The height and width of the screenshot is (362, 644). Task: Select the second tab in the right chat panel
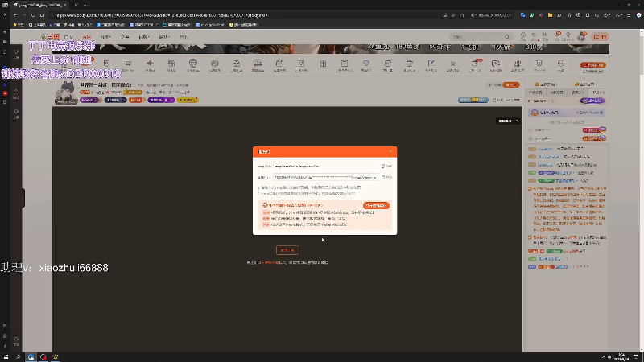556,93
